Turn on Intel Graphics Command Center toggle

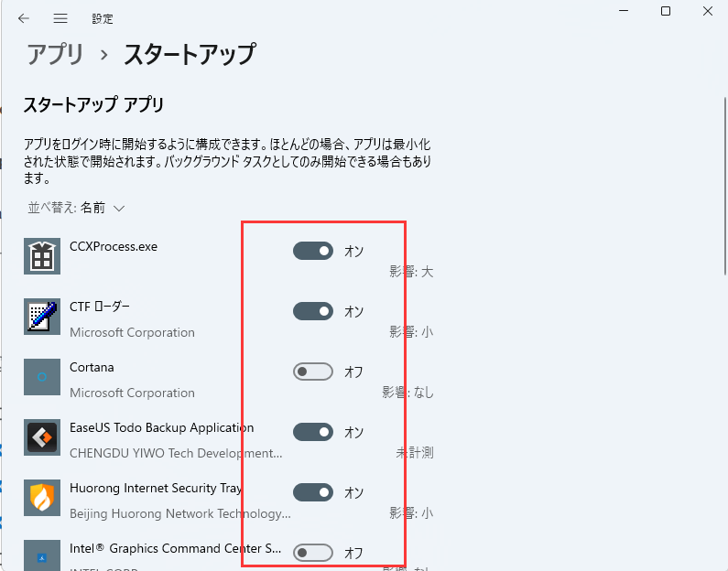point(313,553)
